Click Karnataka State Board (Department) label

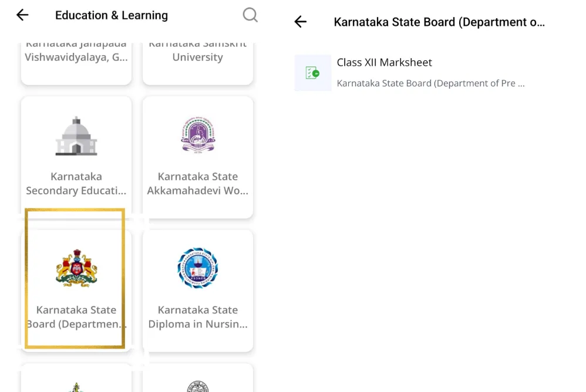[x=76, y=317]
